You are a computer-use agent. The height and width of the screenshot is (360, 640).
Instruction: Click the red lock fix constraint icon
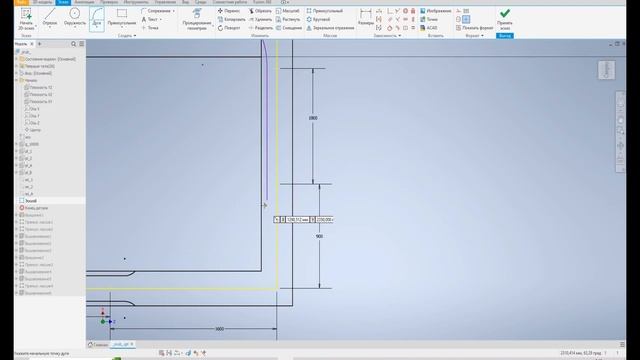tap(413, 11)
